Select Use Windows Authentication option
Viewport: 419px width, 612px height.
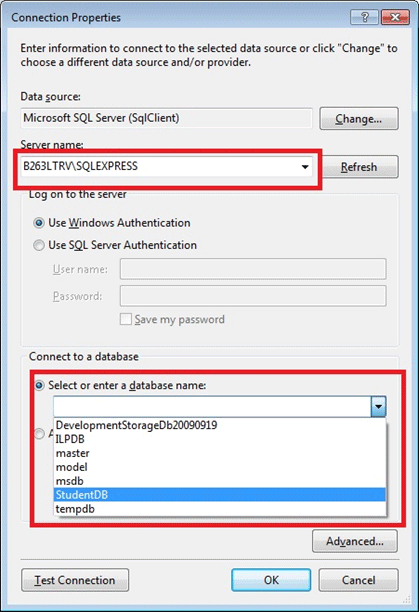[39, 223]
